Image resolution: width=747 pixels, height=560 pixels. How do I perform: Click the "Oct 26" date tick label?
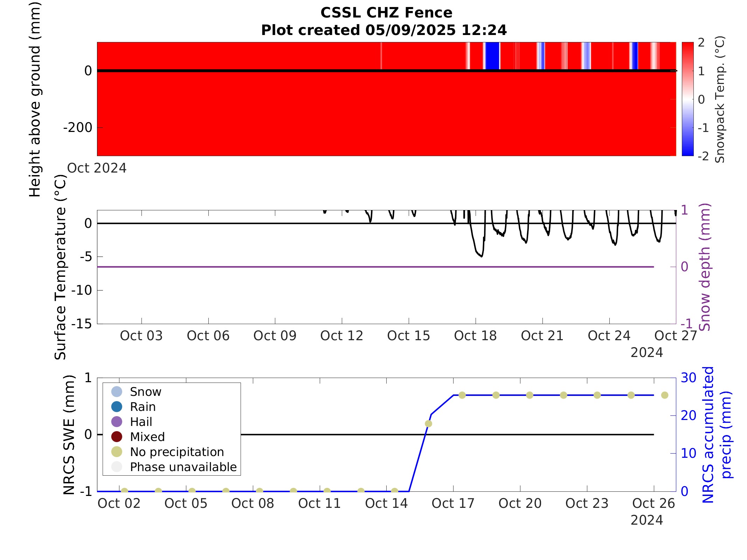pyautogui.click(x=654, y=503)
